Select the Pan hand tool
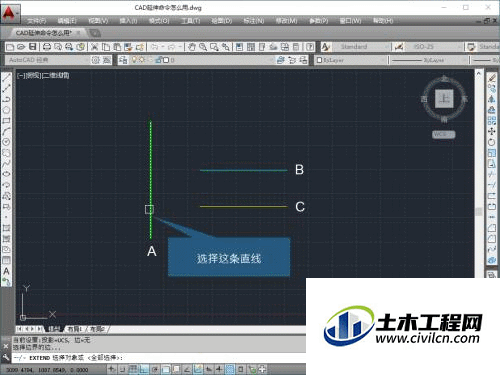The image size is (500, 375). pos(192,47)
